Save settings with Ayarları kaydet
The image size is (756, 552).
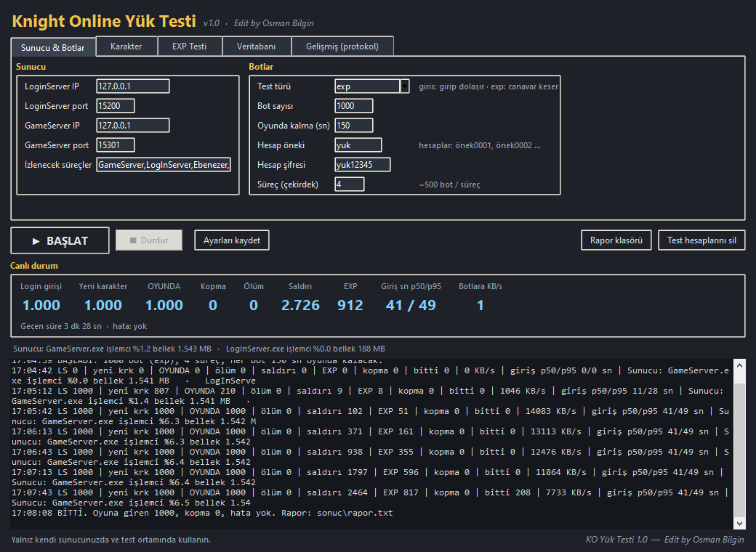232,240
